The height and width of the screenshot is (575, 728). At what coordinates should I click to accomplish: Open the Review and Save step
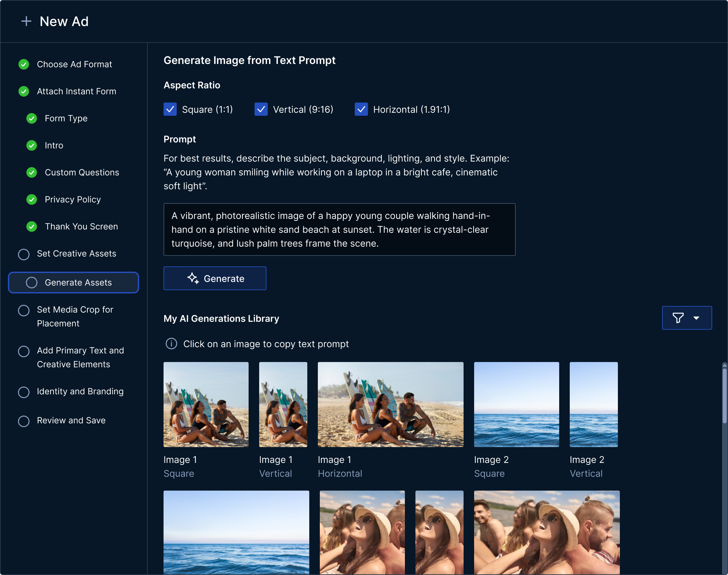tap(71, 420)
